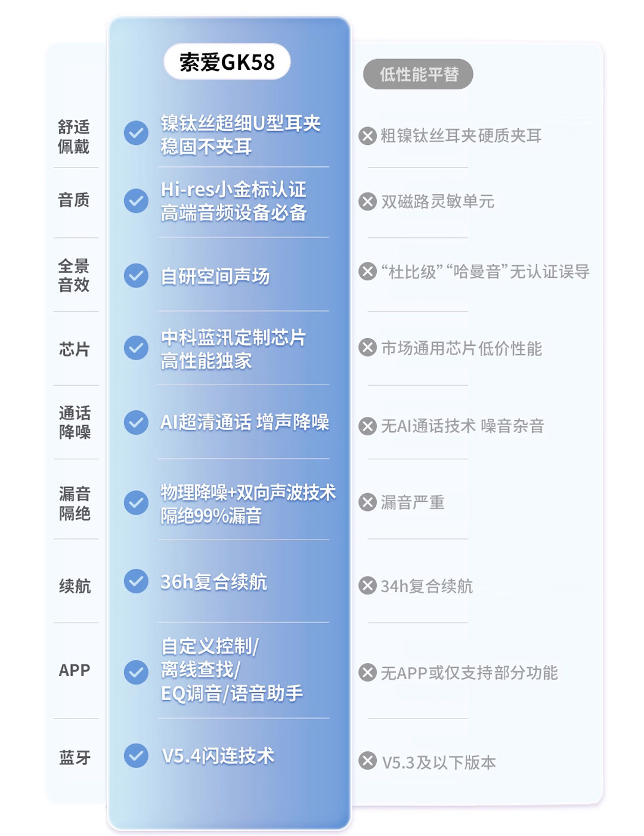Click the checkmark beside V5.4闪连技术
Image resolution: width=644 pixels, height=836 pixels.
point(136,756)
